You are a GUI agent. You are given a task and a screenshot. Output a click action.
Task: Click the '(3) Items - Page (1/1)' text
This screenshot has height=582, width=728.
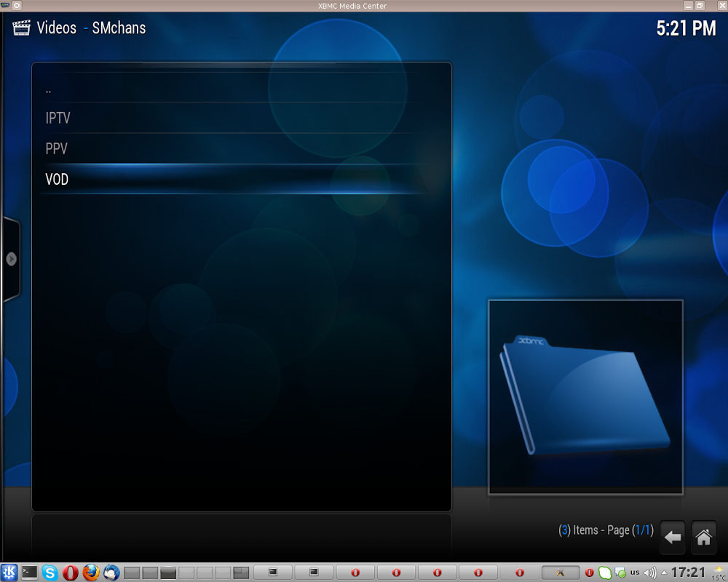click(x=606, y=530)
